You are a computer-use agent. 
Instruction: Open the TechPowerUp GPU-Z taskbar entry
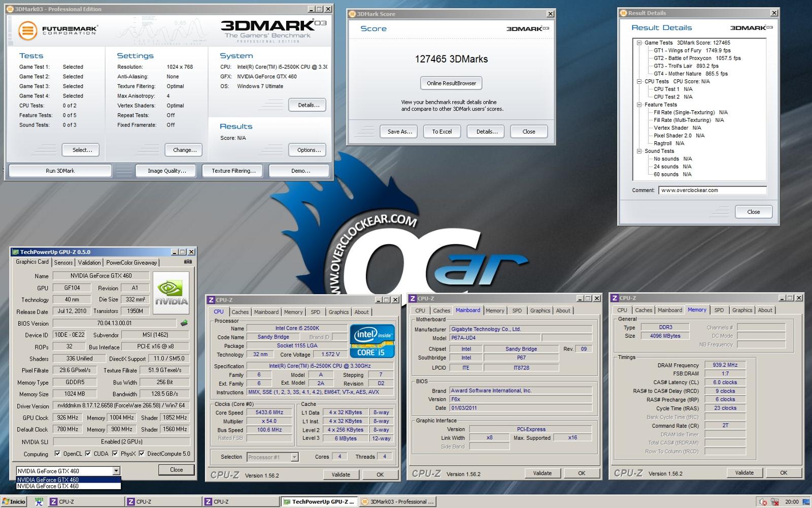319,501
